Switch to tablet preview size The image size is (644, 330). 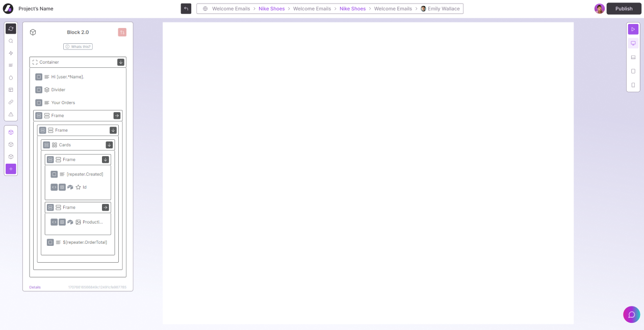[633, 71]
